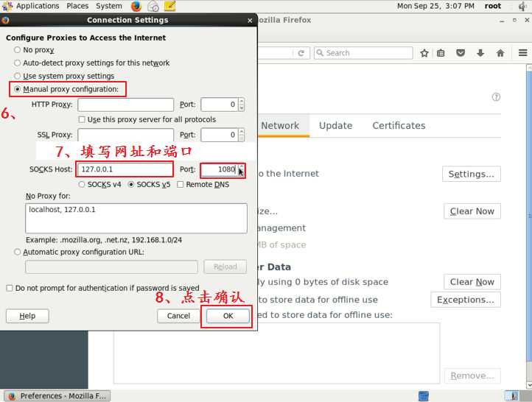Click Clear Now for cached web content

[x=472, y=211]
